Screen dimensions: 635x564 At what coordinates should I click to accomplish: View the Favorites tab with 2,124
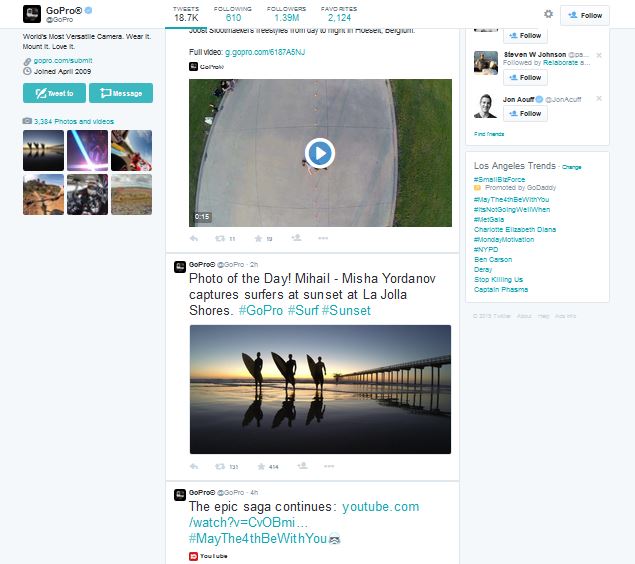(x=339, y=13)
